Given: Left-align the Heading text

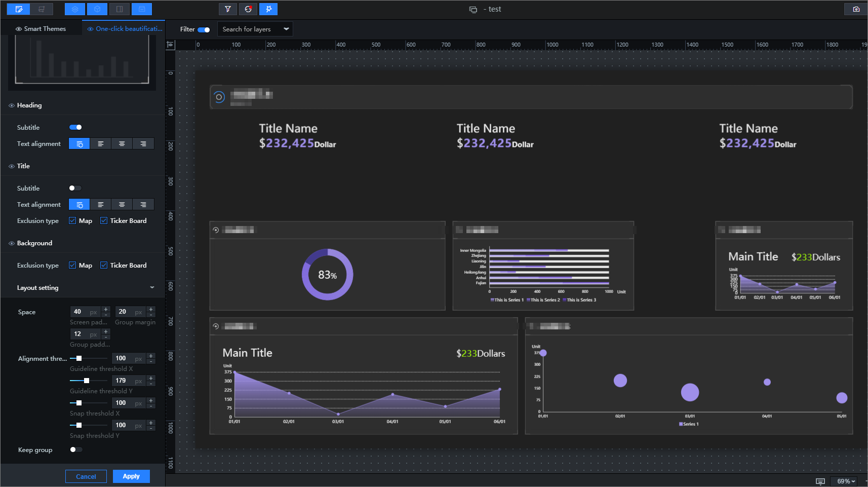Looking at the screenshot, I should click(101, 144).
